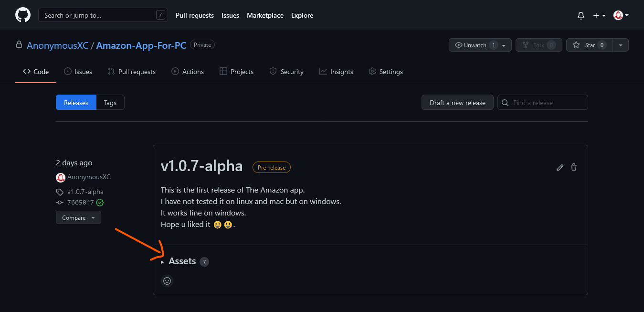This screenshot has height=312, width=644.
Task: Click the Search or jump to field
Action: [103, 15]
